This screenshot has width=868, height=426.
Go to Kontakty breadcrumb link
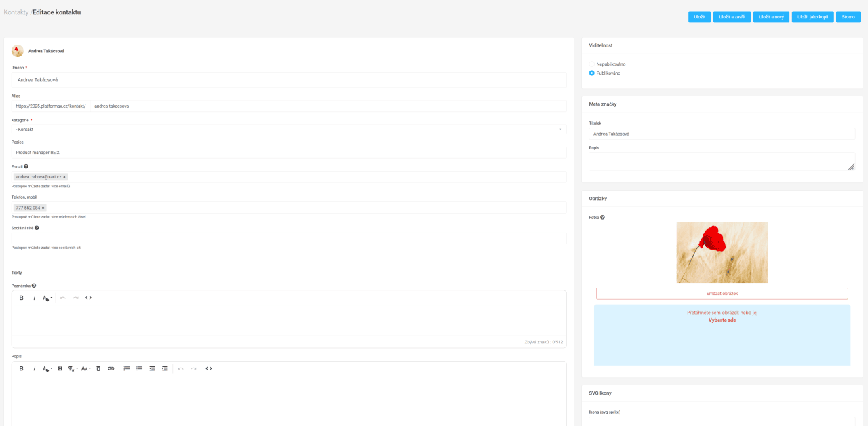[16, 12]
